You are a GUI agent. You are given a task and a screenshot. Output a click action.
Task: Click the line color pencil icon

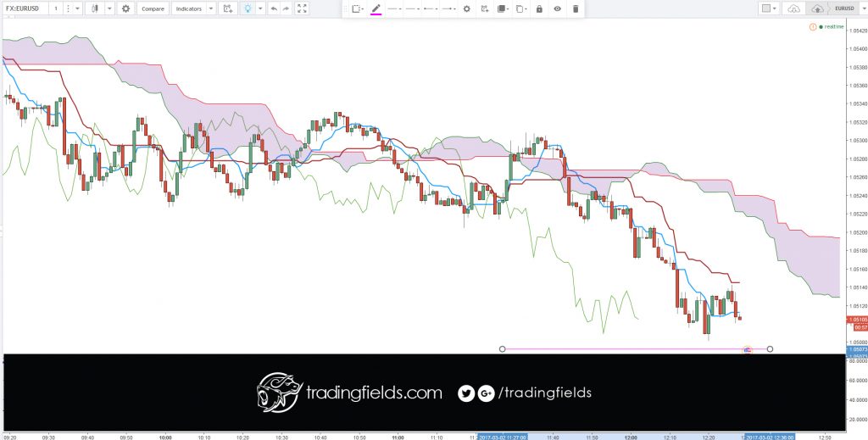pyautogui.click(x=376, y=8)
